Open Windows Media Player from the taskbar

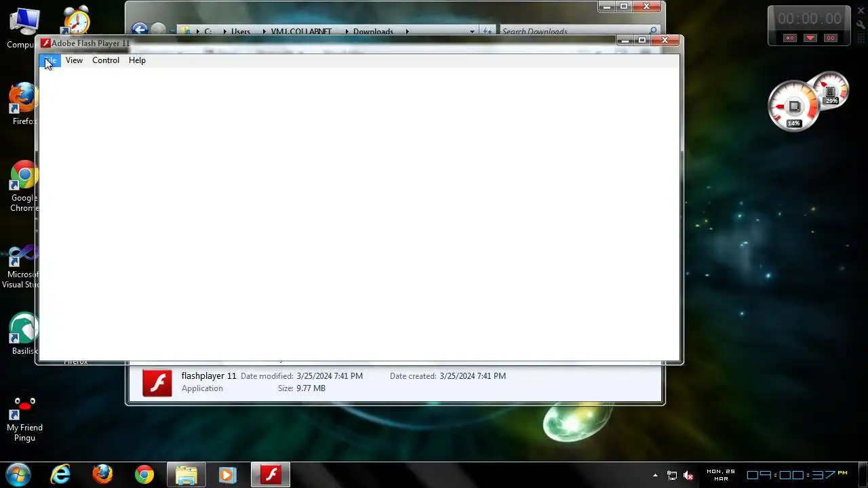coord(227,474)
